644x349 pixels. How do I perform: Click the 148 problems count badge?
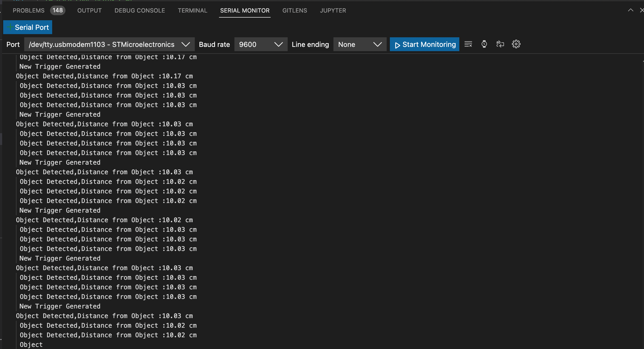tap(57, 10)
